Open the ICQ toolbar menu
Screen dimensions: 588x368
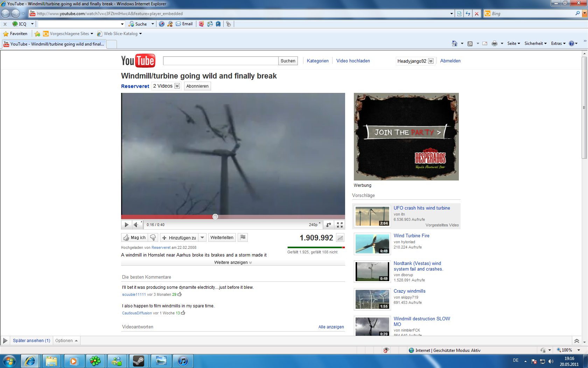(23, 24)
